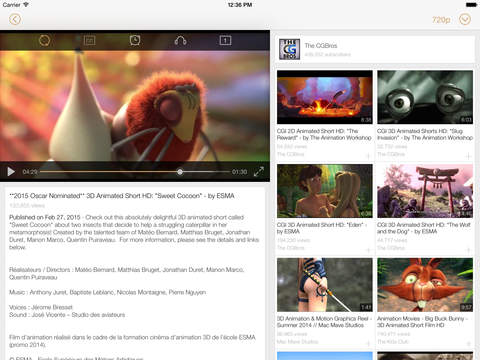
Task: Click "The Wolf and the Dog" title text
Action: [x=423, y=228]
